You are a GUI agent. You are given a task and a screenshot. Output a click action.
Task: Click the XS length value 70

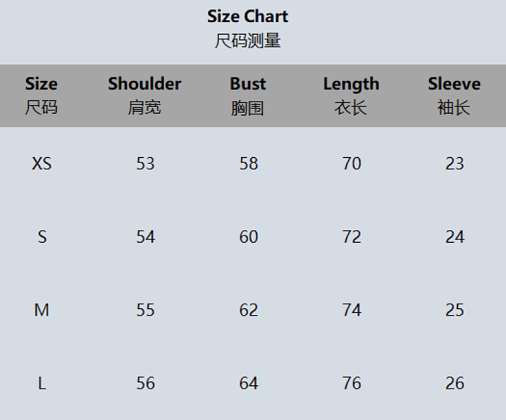352,163
